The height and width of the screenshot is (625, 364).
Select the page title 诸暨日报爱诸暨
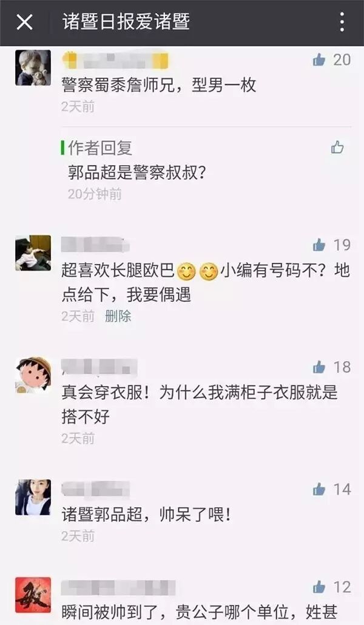click(x=126, y=22)
